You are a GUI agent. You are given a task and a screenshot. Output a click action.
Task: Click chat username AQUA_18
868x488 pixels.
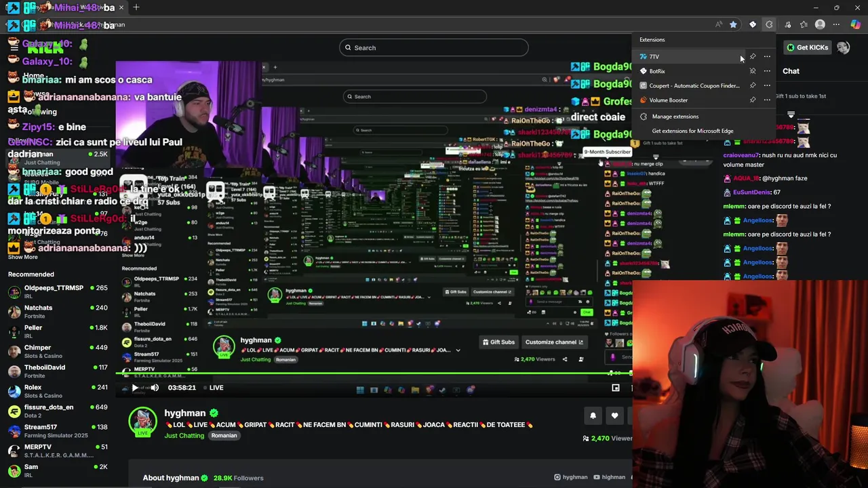(x=747, y=178)
